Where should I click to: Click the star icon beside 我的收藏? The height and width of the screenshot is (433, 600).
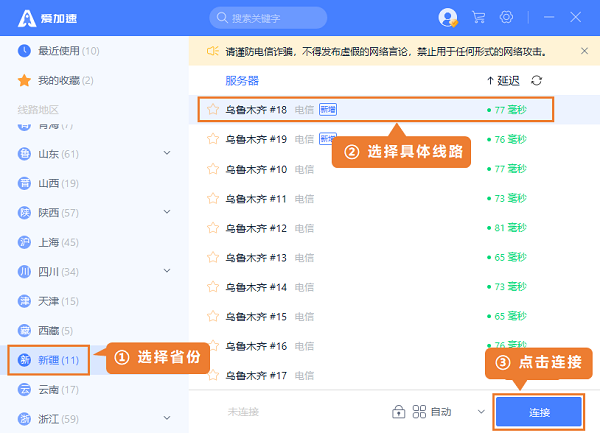point(24,80)
